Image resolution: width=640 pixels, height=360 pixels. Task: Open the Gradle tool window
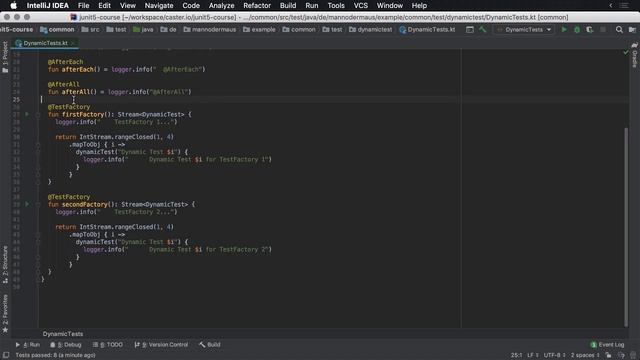(x=635, y=55)
